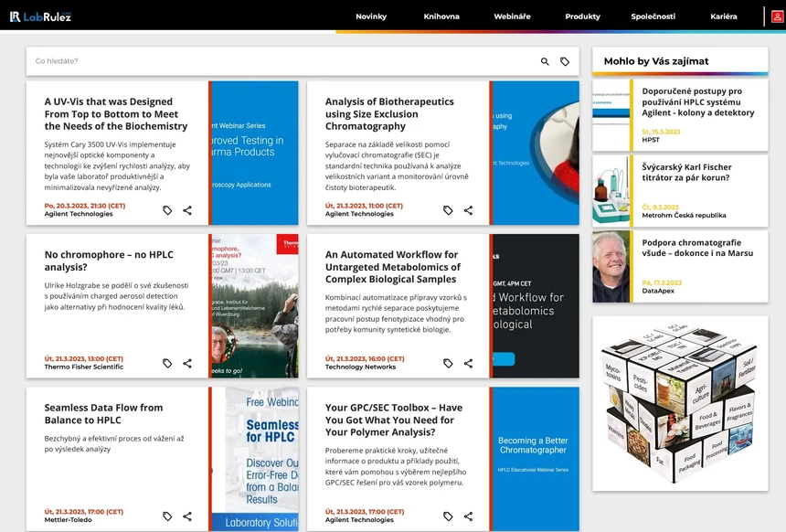Click 'Technology Networks' label
The image size is (786, 532).
(360, 367)
